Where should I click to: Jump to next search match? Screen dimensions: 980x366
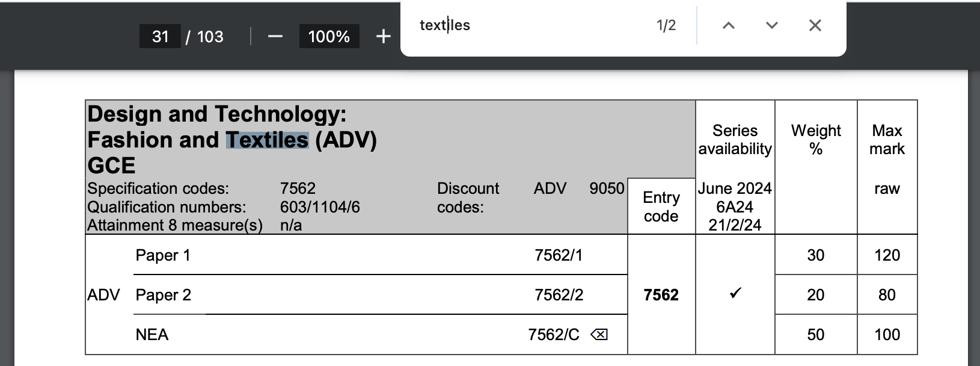772,25
